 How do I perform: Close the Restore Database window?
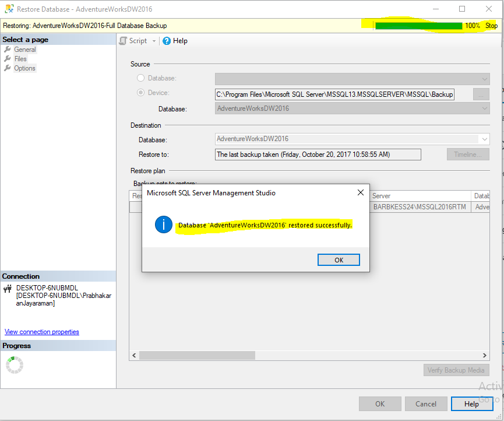(489, 9)
